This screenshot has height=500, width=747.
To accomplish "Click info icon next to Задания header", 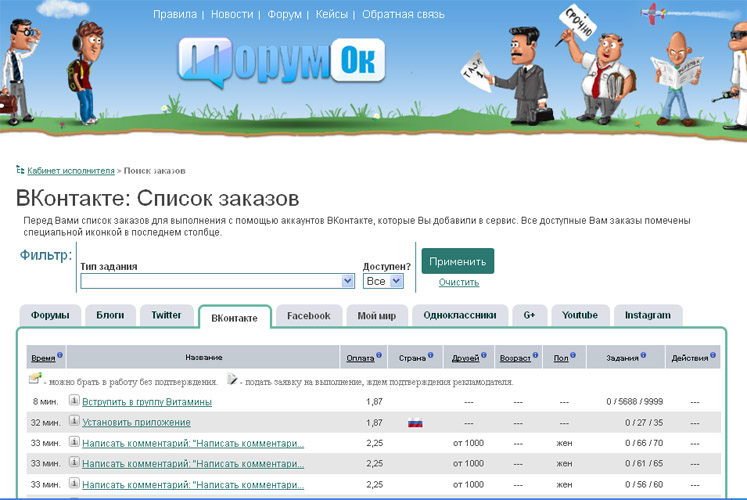I will [643, 355].
